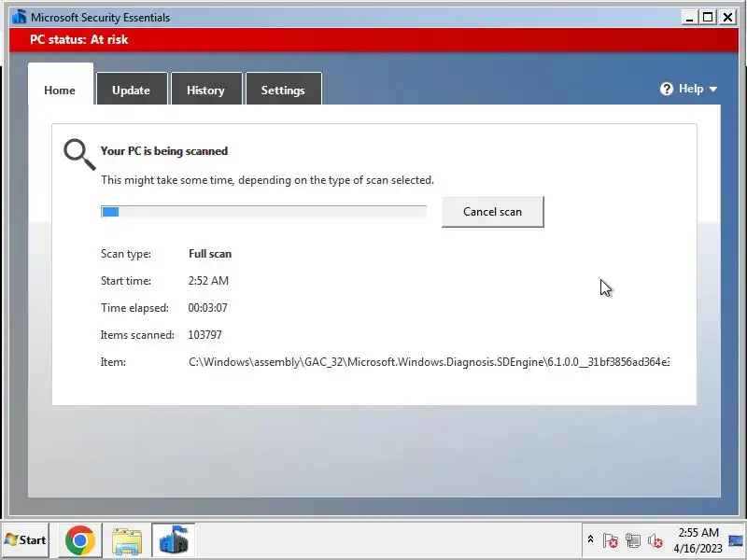This screenshot has height=560, width=747.
Task: Launch Google Chrome from taskbar
Action: (x=79, y=540)
